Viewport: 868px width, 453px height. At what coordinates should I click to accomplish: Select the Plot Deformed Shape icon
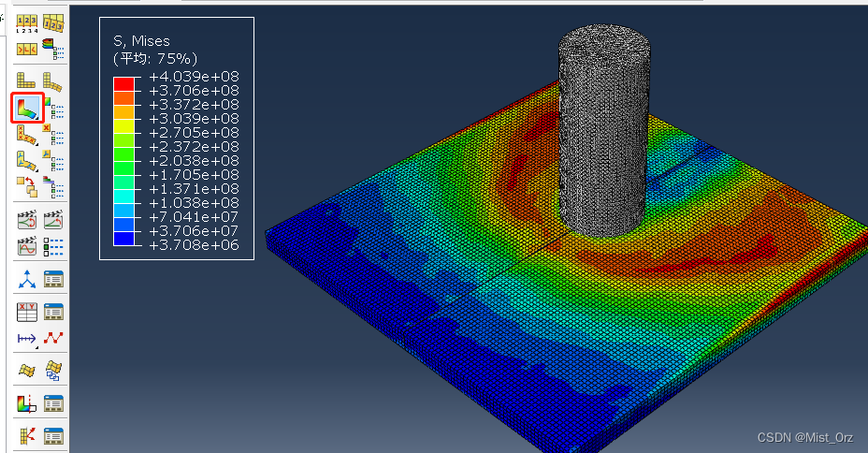(x=53, y=81)
